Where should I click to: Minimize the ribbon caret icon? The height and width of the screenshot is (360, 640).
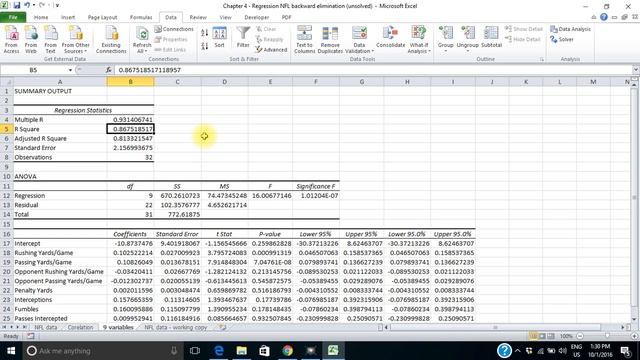pos(593,17)
